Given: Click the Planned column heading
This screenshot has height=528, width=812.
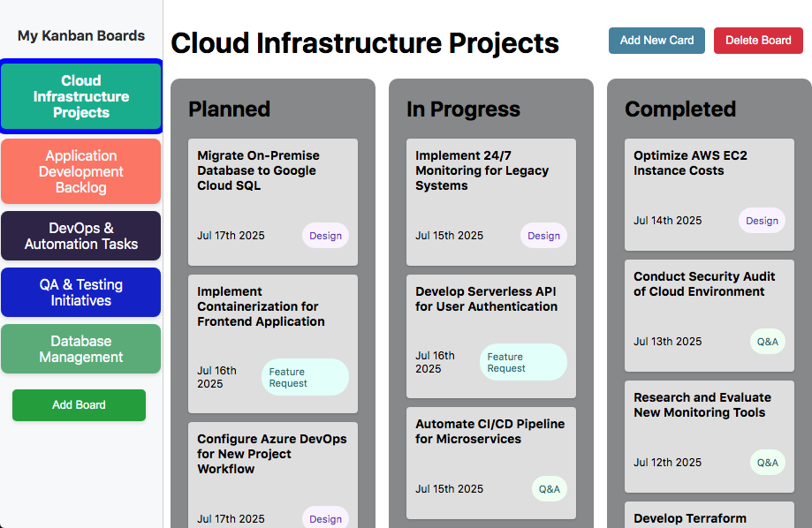Looking at the screenshot, I should click(230, 109).
